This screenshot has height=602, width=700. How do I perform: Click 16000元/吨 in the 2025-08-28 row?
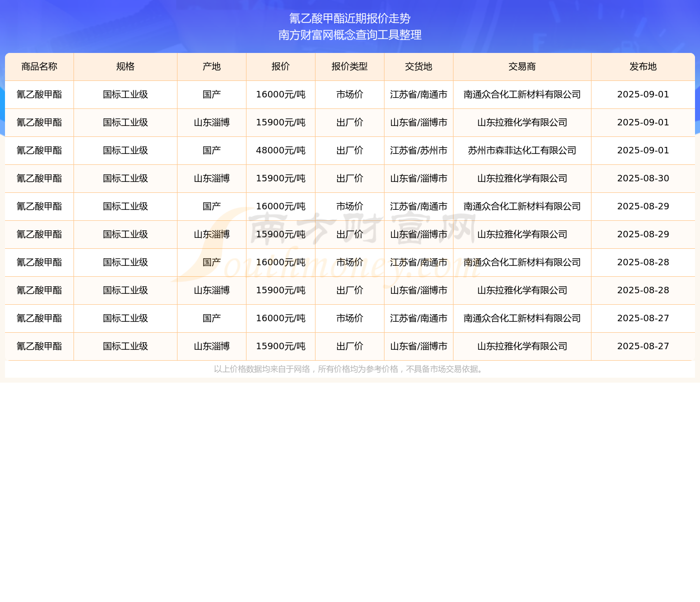click(281, 262)
